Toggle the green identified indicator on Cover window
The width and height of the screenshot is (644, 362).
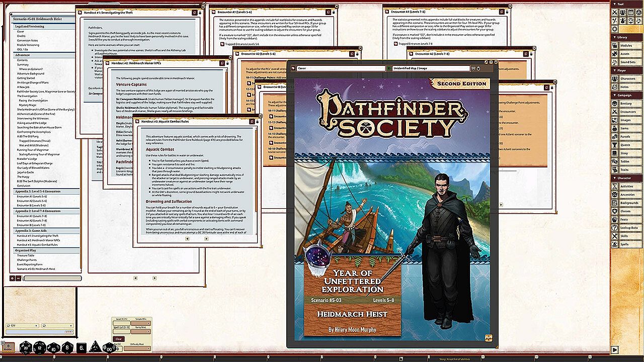(389, 68)
